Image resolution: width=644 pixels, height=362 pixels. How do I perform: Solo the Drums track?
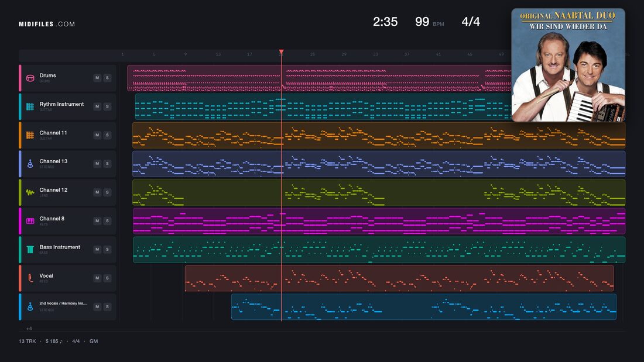(x=107, y=78)
